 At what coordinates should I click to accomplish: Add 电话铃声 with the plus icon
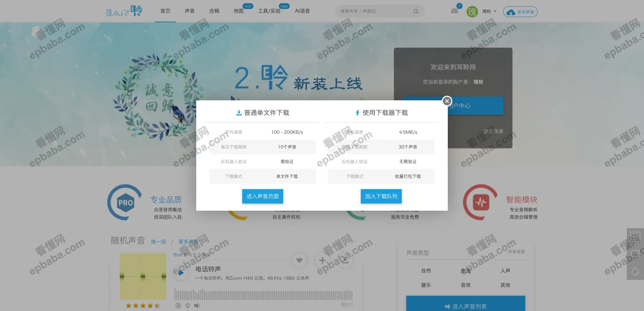pyautogui.click(x=322, y=260)
